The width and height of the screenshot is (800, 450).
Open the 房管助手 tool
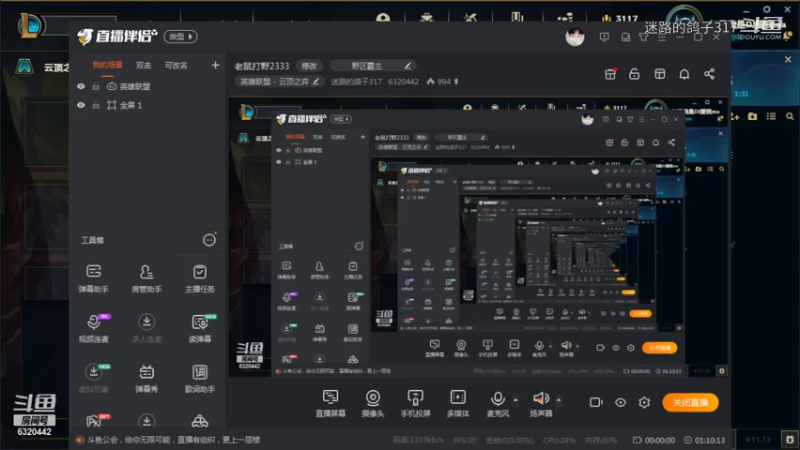tap(146, 278)
